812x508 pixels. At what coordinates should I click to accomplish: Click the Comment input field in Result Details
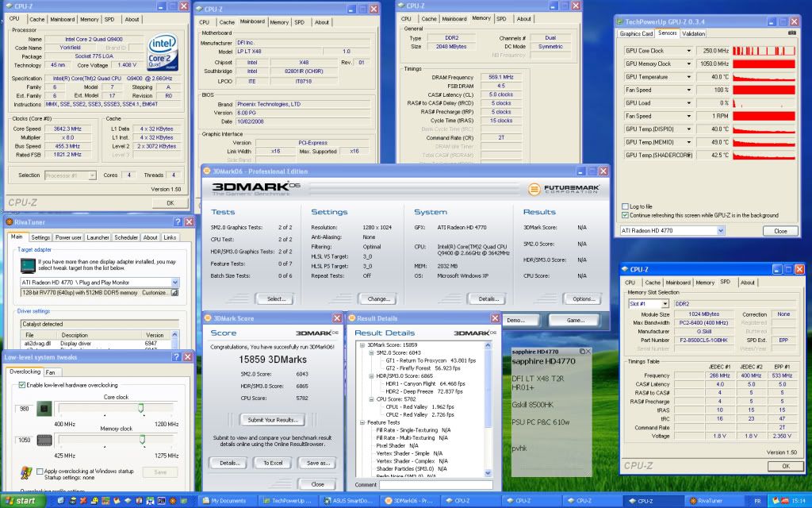435,484
